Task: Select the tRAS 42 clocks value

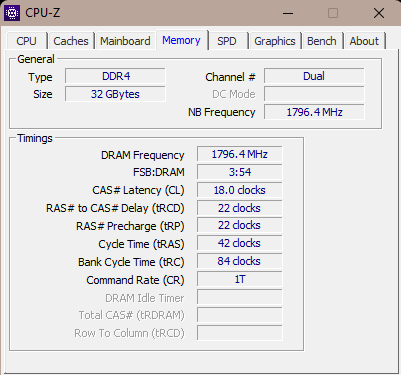Action: [239, 243]
